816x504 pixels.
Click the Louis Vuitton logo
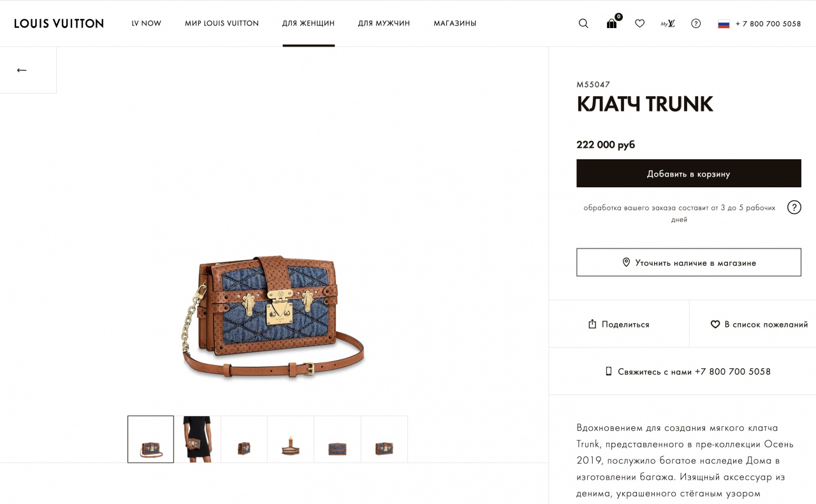[59, 24]
